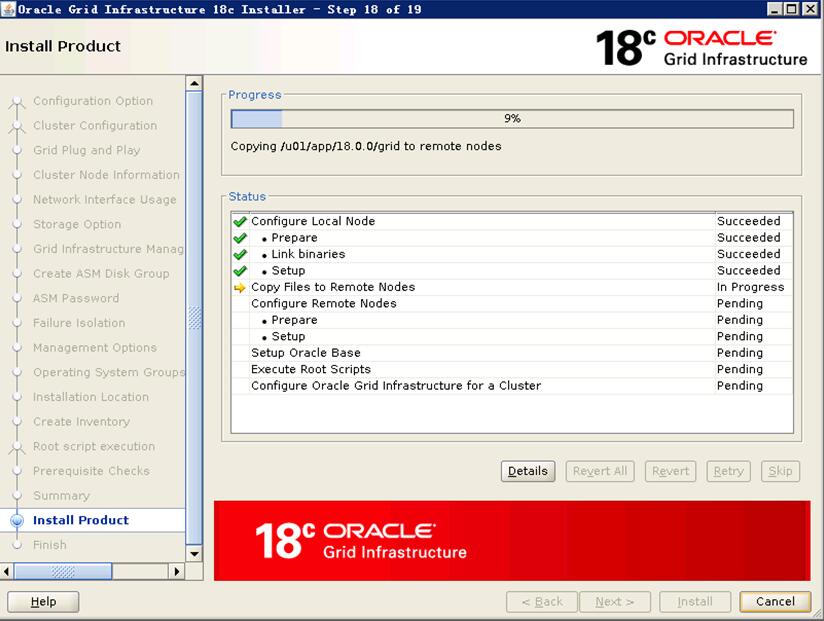Image resolution: width=824 pixels, height=621 pixels.
Task: Click the Execute Root Scripts row
Action: [x=512, y=369]
